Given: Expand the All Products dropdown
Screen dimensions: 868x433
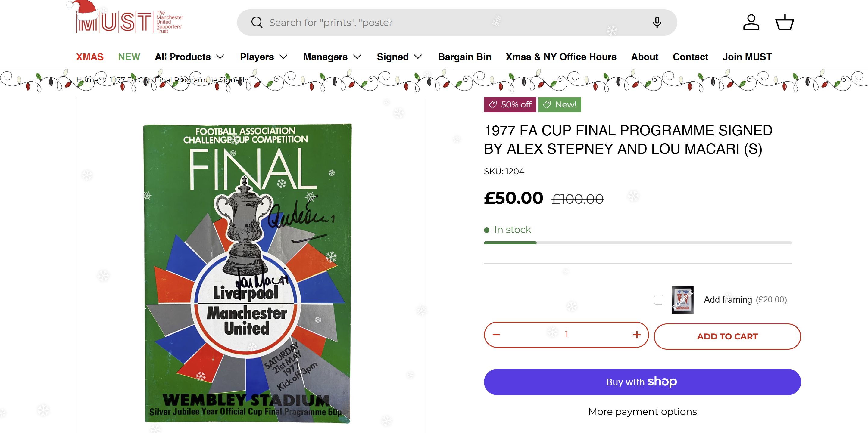Looking at the screenshot, I should tap(189, 57).
